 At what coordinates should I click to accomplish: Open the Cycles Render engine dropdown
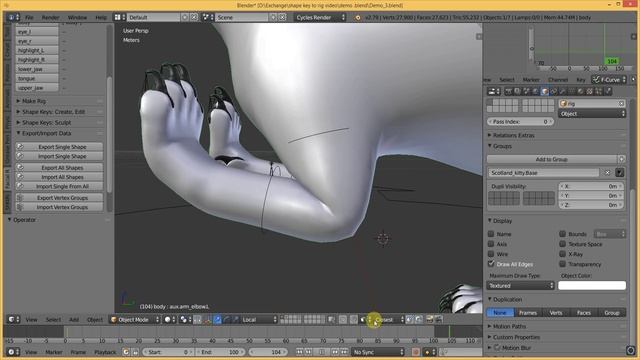pyautogui.click(x=320, y=18)
